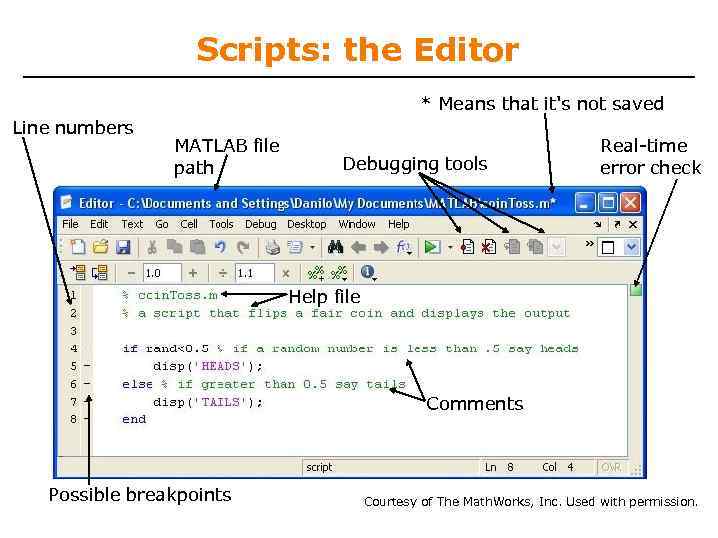
Task: Open the Text menu
Action: (132, 224)
